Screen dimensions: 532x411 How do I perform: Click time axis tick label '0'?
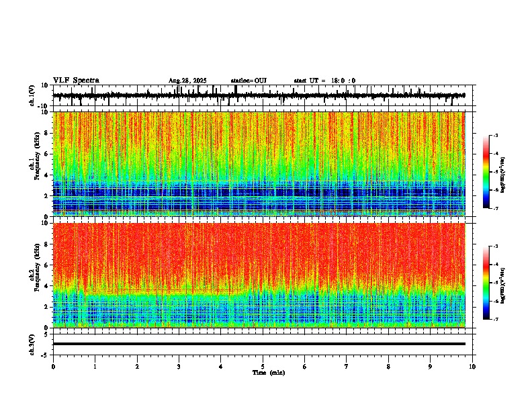click(53, 367)
